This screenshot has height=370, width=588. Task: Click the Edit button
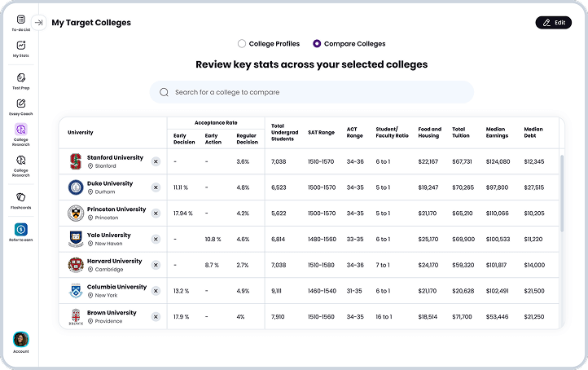pos(553,23)
